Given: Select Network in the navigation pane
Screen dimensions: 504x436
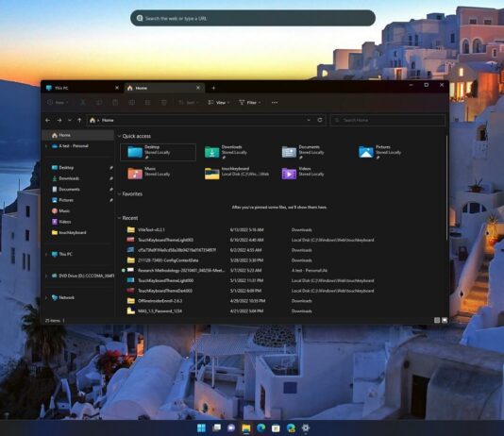Looking at the screenshot, I should 66,297.
